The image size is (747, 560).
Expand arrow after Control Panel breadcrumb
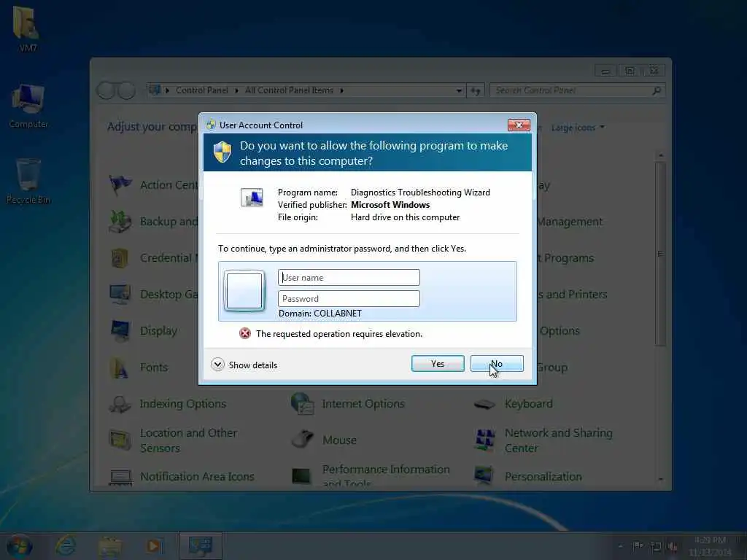click(x=236, y=90)
